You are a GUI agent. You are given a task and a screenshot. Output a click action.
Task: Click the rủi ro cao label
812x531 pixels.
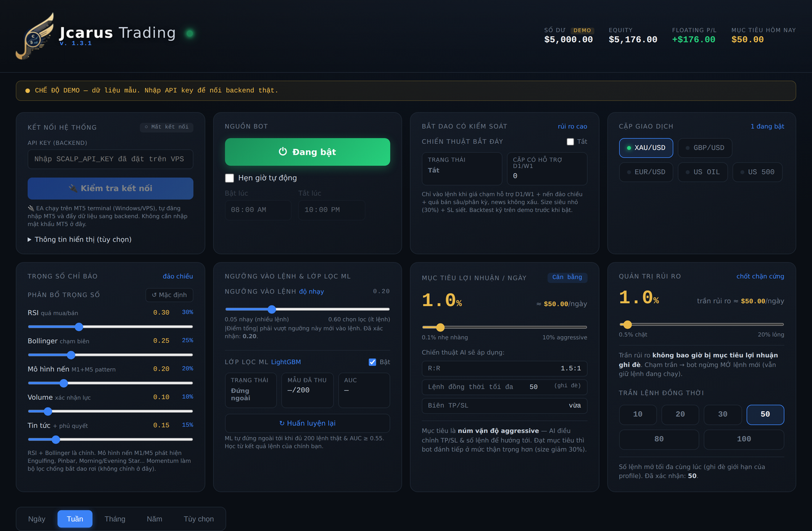pyautogui.click(x=572, y=126)
